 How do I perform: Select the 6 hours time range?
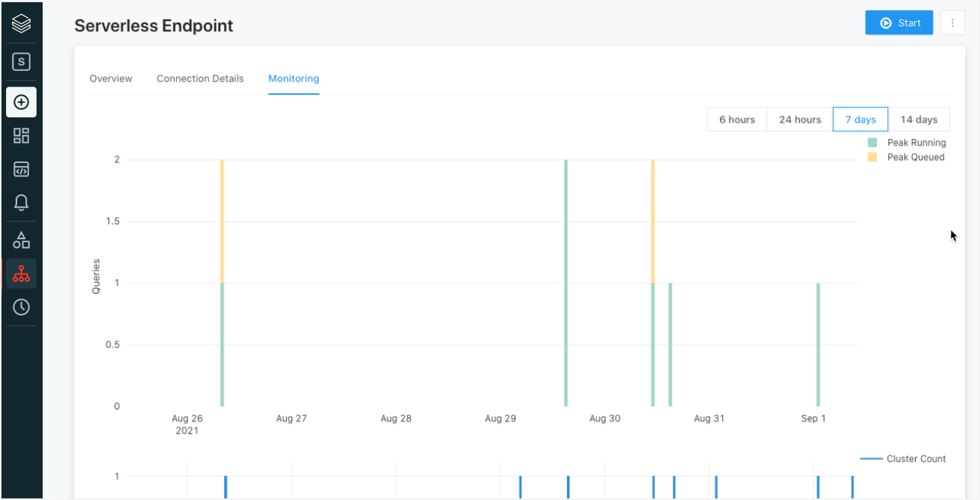pos(736,120)
